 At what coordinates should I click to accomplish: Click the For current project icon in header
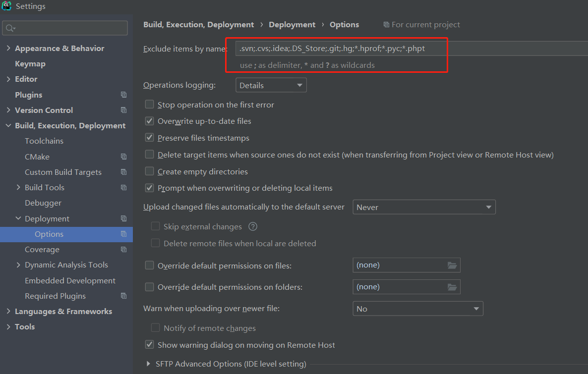386,25
